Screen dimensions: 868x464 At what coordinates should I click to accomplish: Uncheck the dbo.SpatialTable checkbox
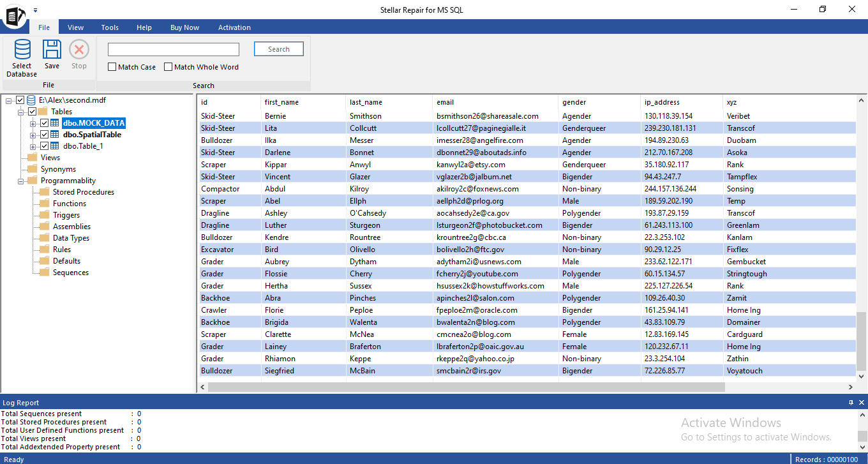(44, 135)
